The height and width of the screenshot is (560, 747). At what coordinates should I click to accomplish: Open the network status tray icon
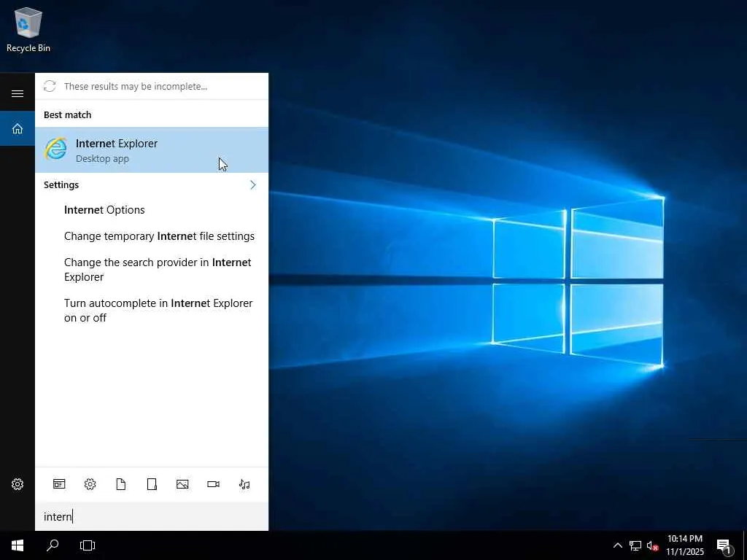point(635,545)
